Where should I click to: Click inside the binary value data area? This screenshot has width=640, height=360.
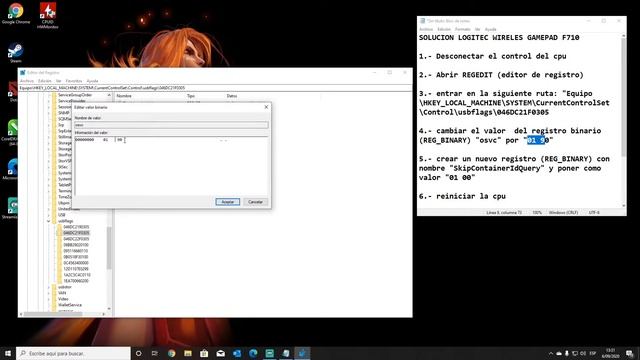(171, 166)
